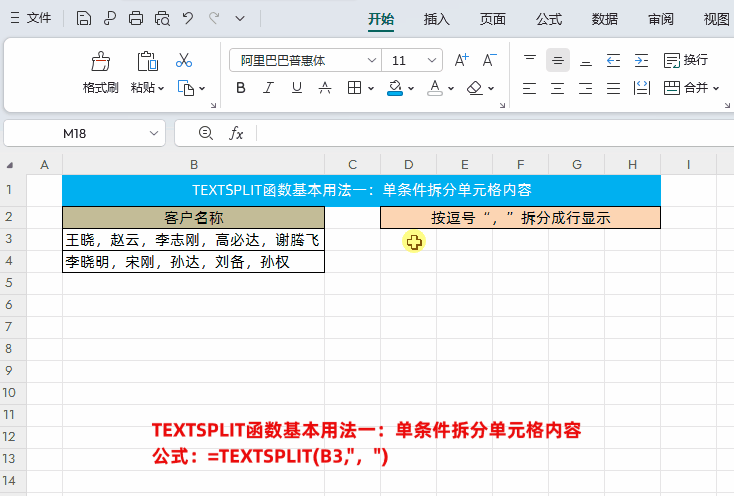Expand the 粘贴 dropdown arrow

coord(161,88)
